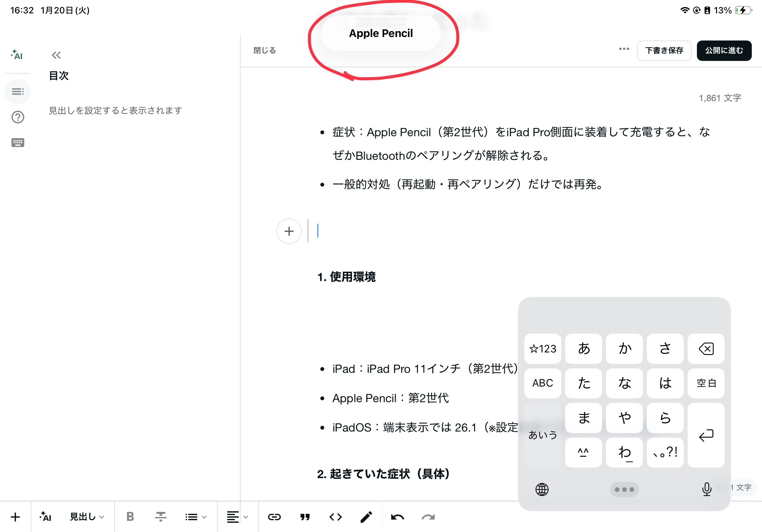Image resolution: width=762 pixels, height=532 pixels.
Task: Click the 1,861 文字 character count
Action: (720, 98)
